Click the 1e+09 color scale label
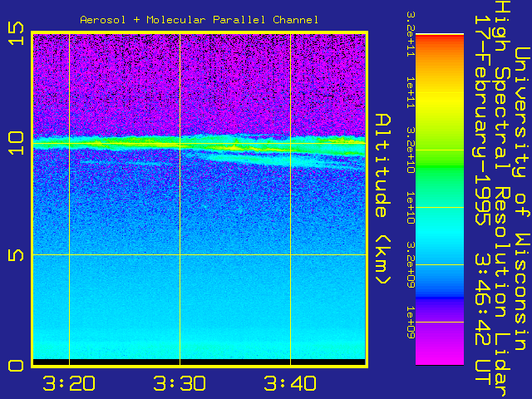The height and width of the screenshot is (399, 532). point(411,322)
